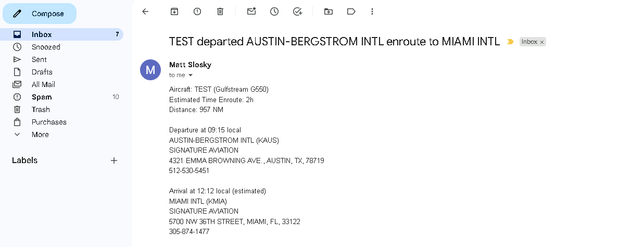Expand the More section in sidebar
This screenshot has width=644, height=247.
pos(40,134)
